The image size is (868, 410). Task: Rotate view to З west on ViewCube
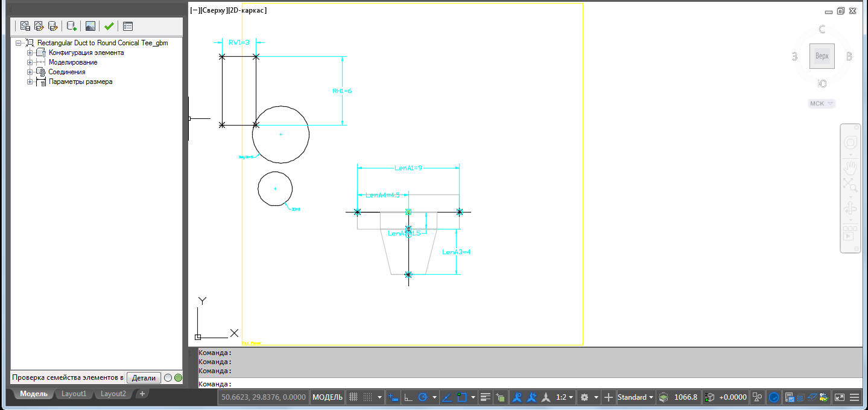(x=795, y=57)
